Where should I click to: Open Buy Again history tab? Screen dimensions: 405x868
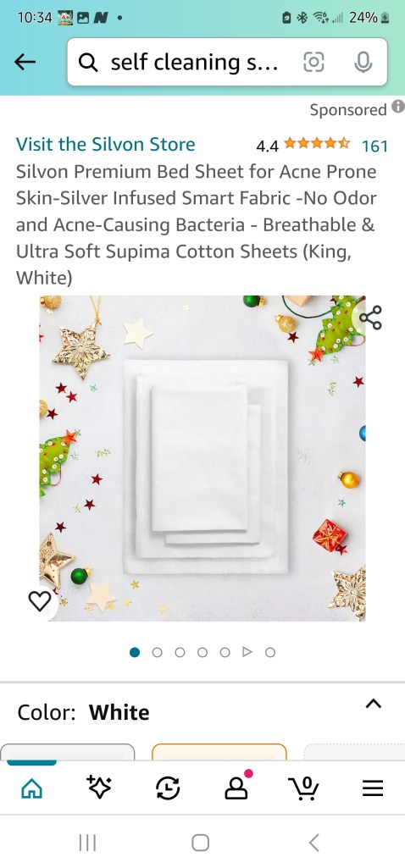168,788
